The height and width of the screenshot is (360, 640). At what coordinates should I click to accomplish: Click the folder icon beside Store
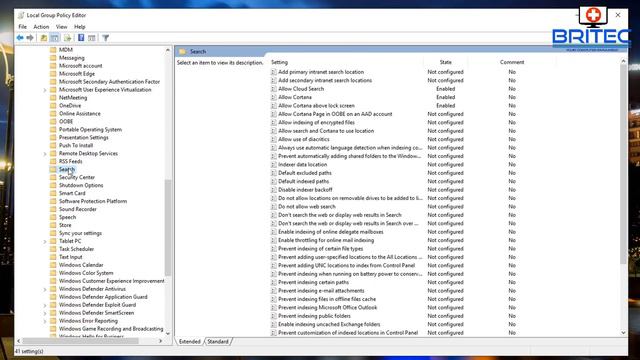click(53, 225)
